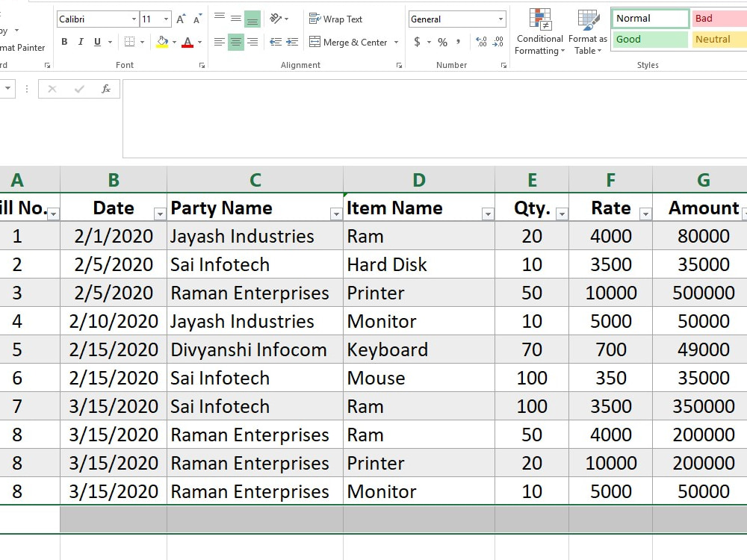Open Calibri font name dropdown
747x560 pixels.
click(x=134, y=19)
